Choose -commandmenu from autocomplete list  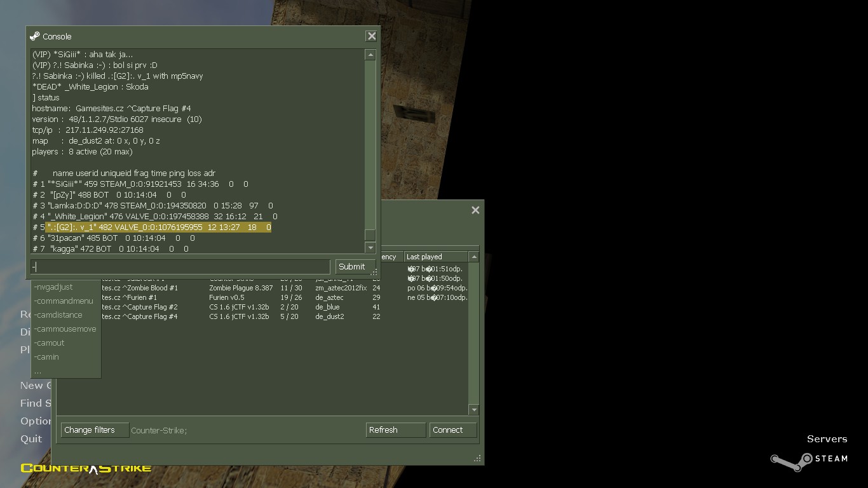[x=64, y=301]
